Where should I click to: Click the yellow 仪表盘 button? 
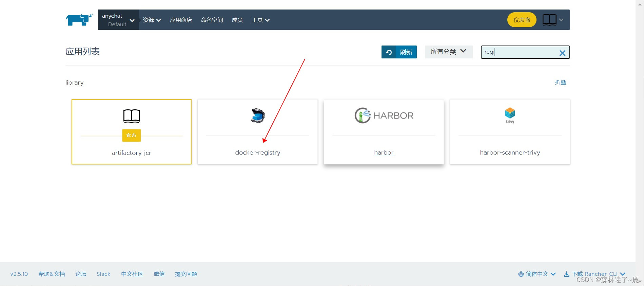[522, 20]
